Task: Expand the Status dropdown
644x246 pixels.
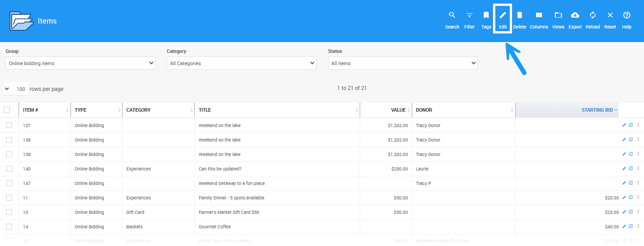Action: 403,63
